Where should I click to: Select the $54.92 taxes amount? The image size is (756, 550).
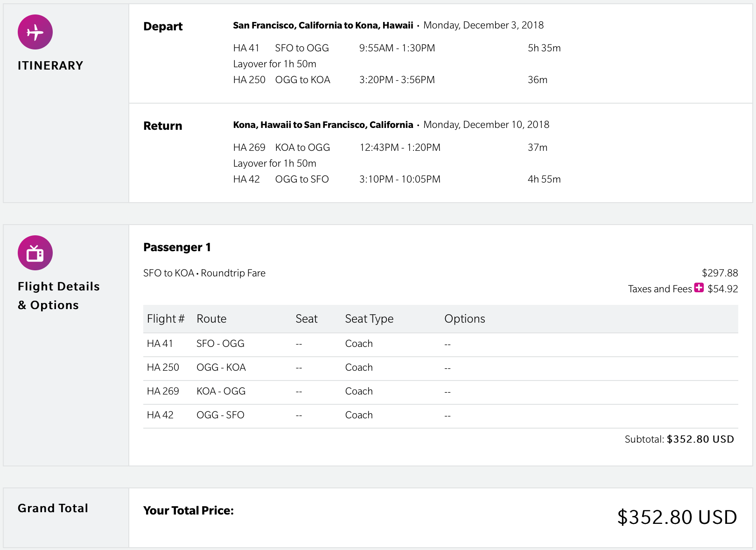(x=723, y=289)
